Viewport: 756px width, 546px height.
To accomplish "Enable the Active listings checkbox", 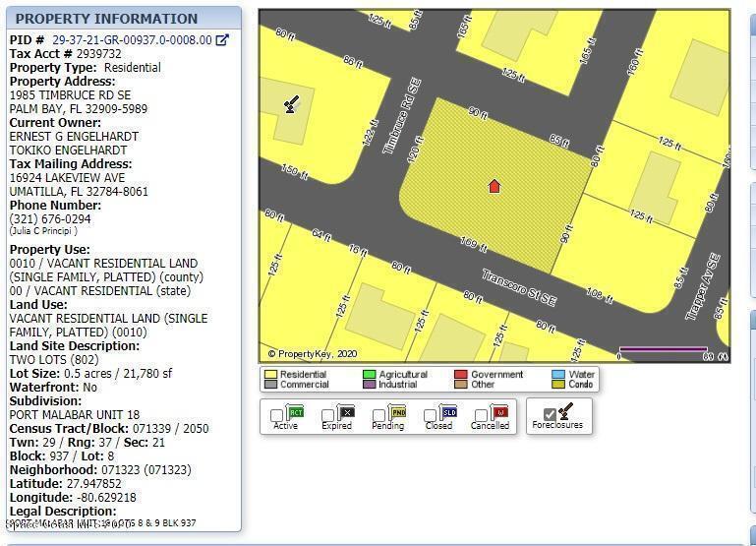I will tap(277, 416).
